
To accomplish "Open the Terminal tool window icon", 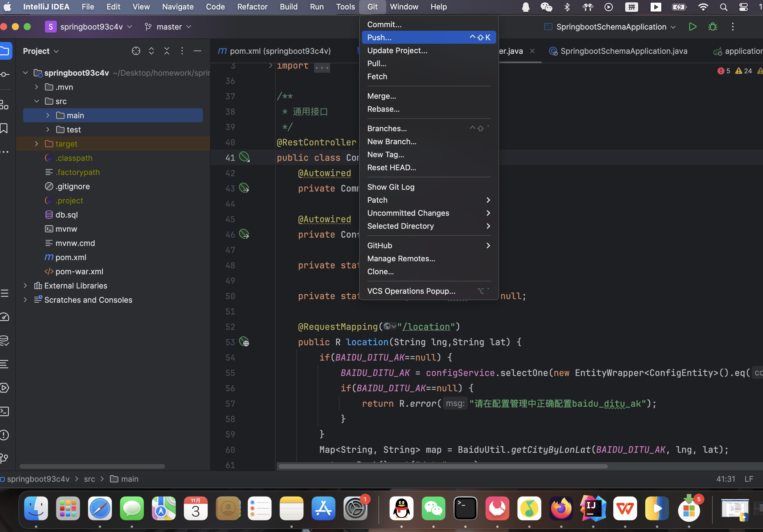I will click(x=4, y=411).
